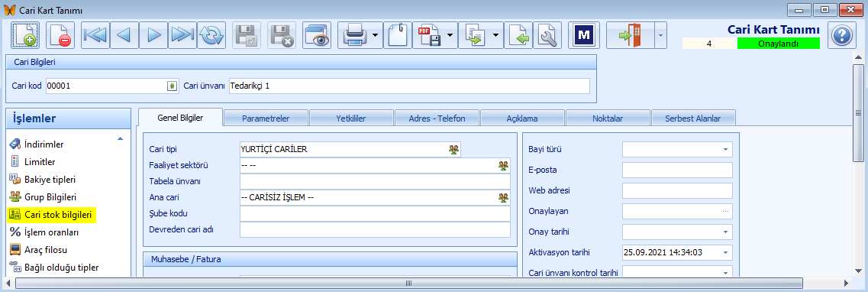Click into the Tabela ünvanı field
This screenshot has width=868, height=292.
pyautogui.click(x=375, y=181)
